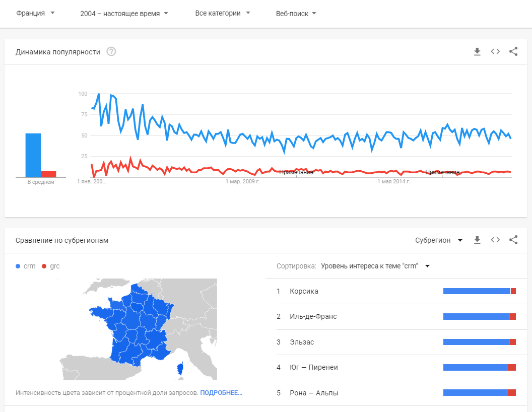Open embed code for the subregion comparison

pyautogui.click(x=495, y=240)
